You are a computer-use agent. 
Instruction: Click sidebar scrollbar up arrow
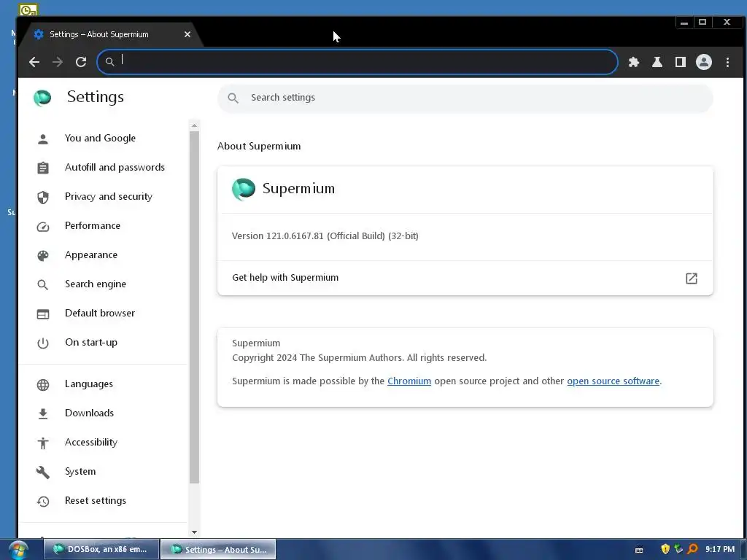194,125
